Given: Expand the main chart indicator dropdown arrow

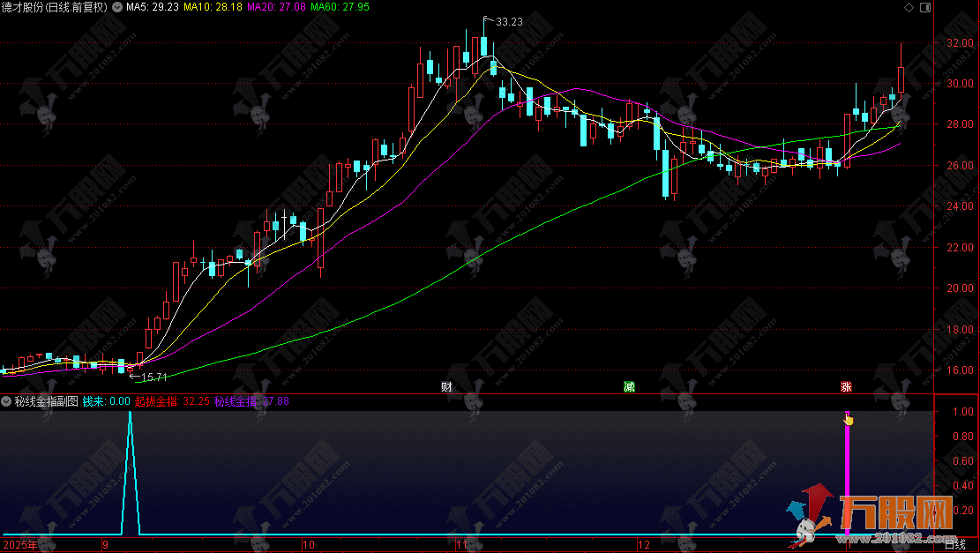Looking at the screenshot, I should tap(119, 7).
